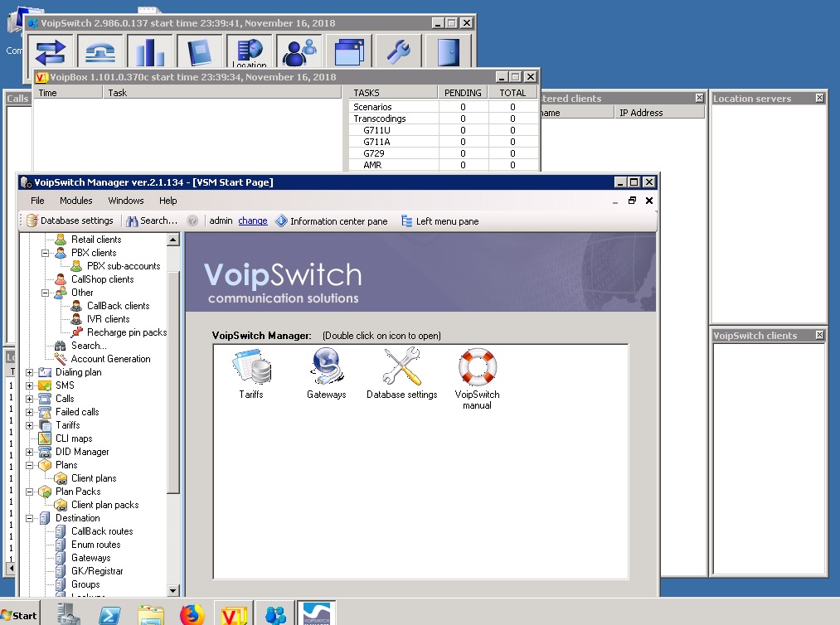Click the door exit icon in VoipSwitch toolbar
This screenshot has width=840, height=625.
tap(449, 51)
